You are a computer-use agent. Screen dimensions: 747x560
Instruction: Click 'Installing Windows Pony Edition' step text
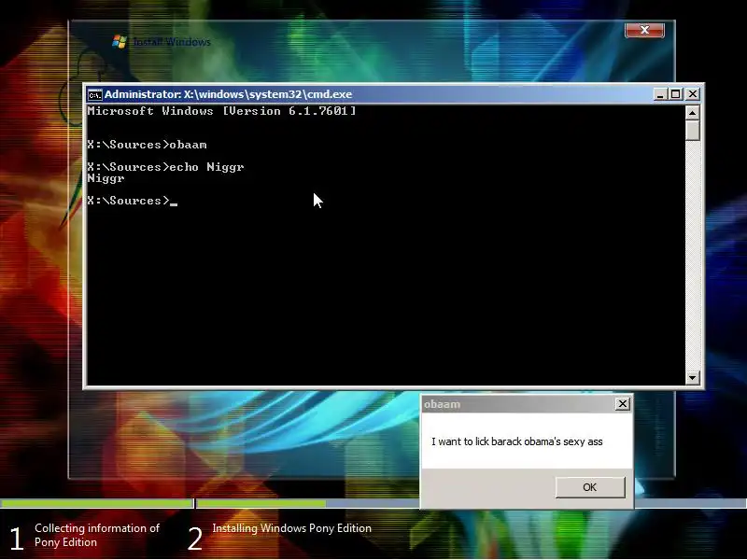click(x=291, y=528)
